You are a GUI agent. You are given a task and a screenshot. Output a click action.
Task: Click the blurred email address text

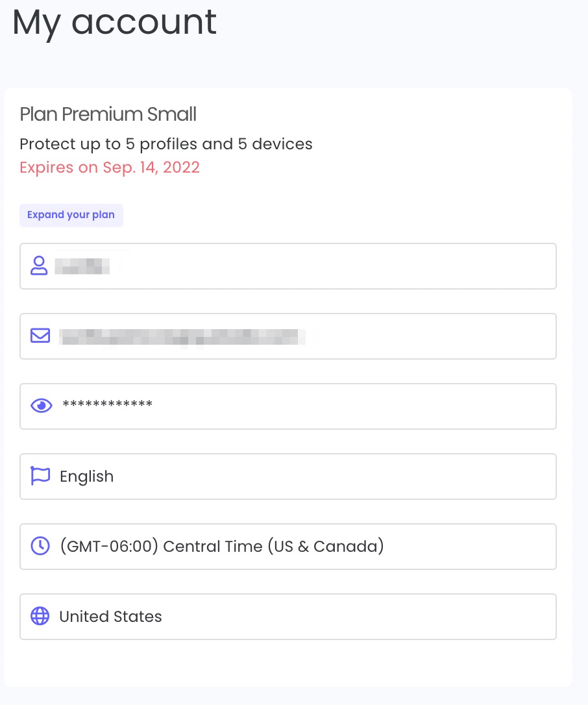[182, 337]
